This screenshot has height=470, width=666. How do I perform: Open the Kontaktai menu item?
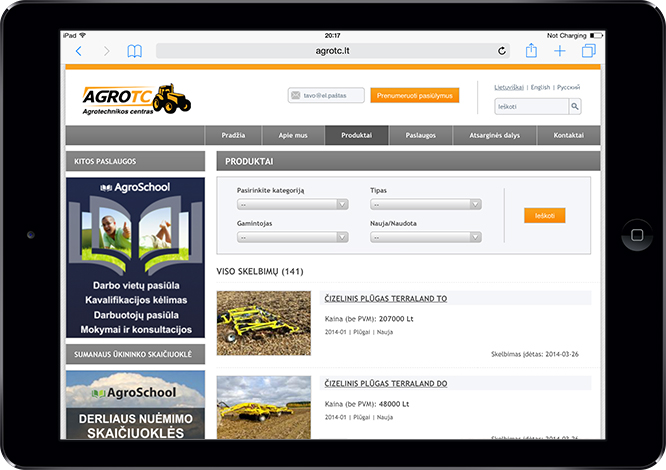tap(568, 135)
